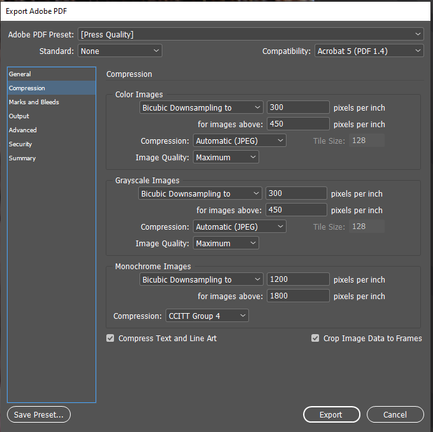433x432 pixels.
Task: Click the Cancel button
Action: click(x=395, y=415)
